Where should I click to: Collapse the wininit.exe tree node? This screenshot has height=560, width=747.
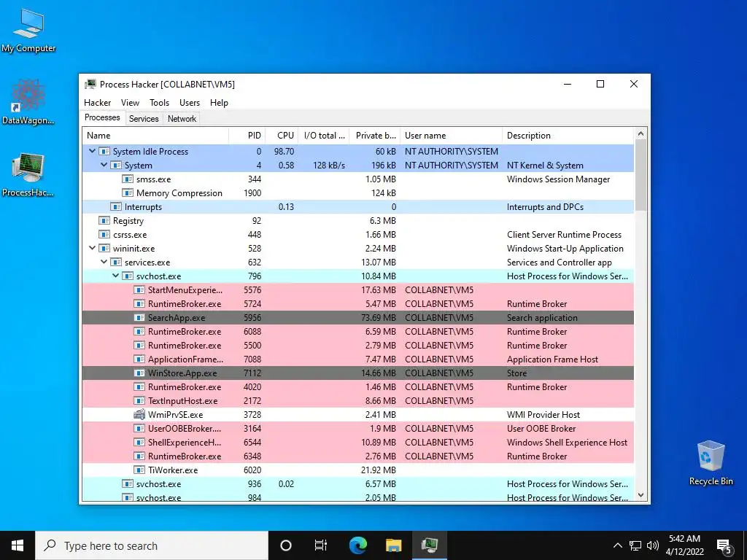pos(92,248)
